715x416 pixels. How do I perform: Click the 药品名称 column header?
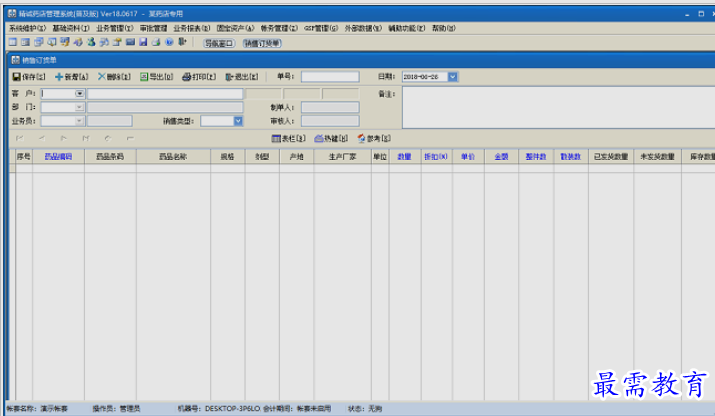[x=173, y=156]
